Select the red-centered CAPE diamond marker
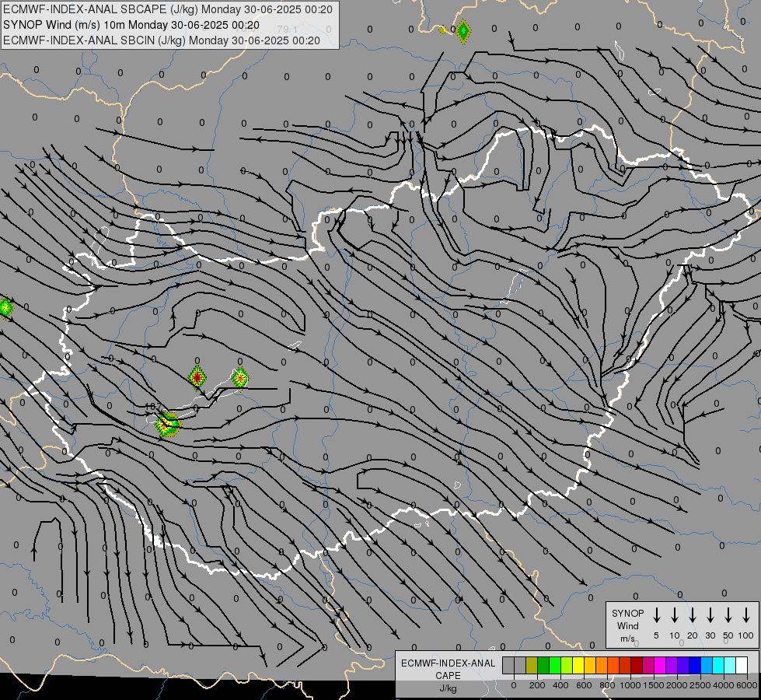Viewport: 761px width, 700px height. coord(197,377)
